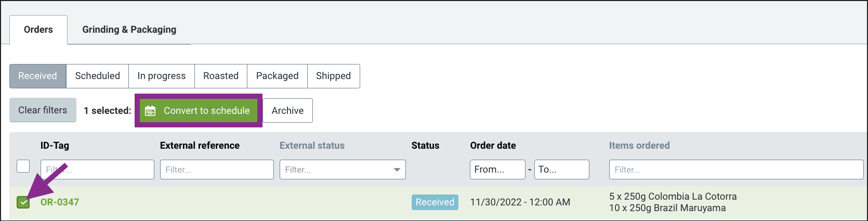Viewport: 868px width, 221px height.
Task: Select the Orders tab
Action: tap(38, 30)
